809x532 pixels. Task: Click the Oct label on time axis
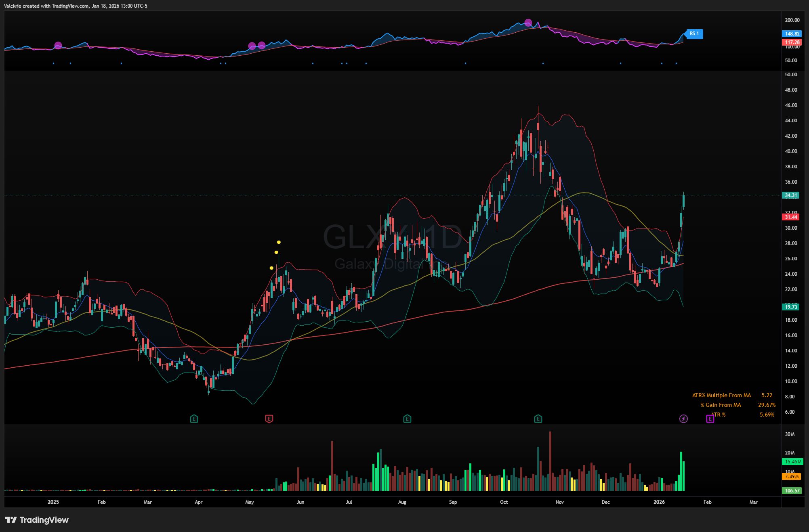[x=504, y=502]
